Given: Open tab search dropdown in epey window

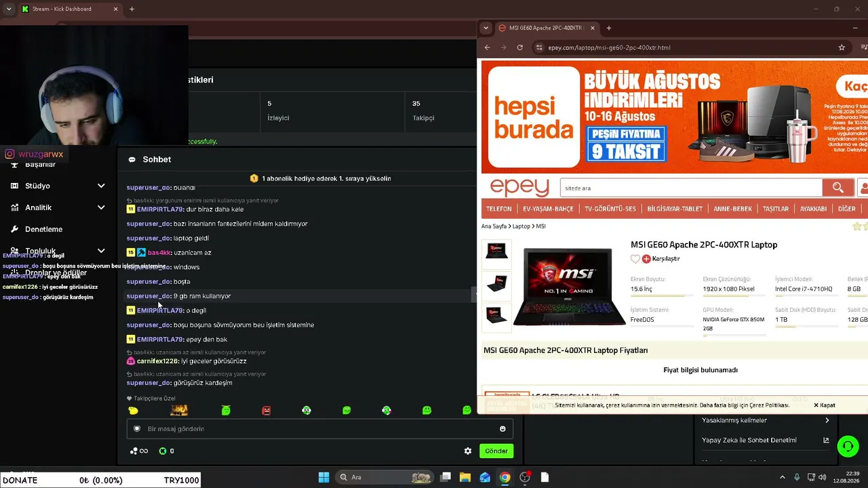Looking at the screenshot, I should click(486, 28).
